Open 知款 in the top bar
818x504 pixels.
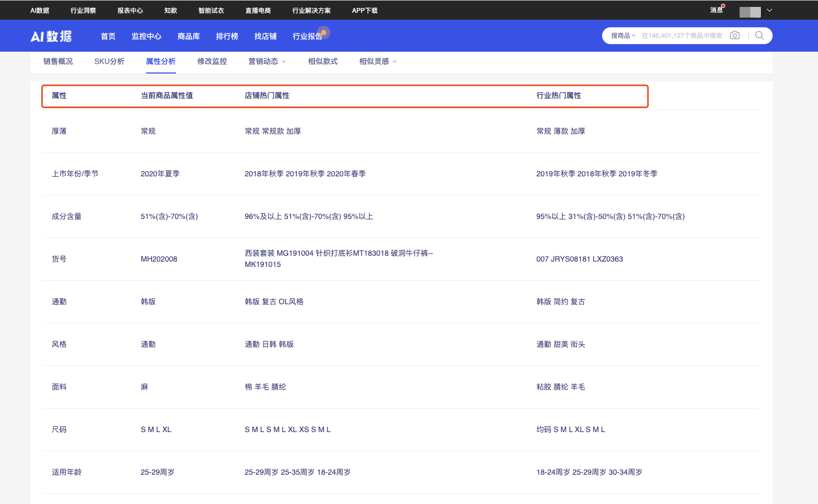point(171,10)
